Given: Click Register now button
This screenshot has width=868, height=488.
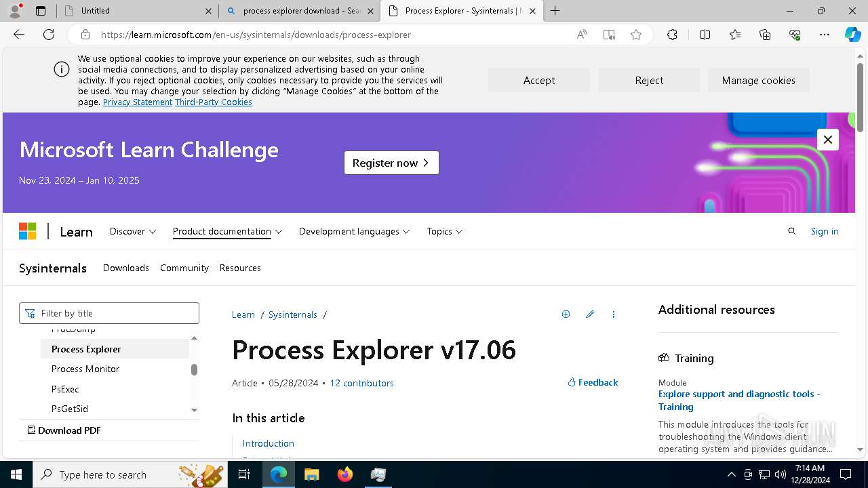Looking at the screenshot, I should (x=391, y=163).
